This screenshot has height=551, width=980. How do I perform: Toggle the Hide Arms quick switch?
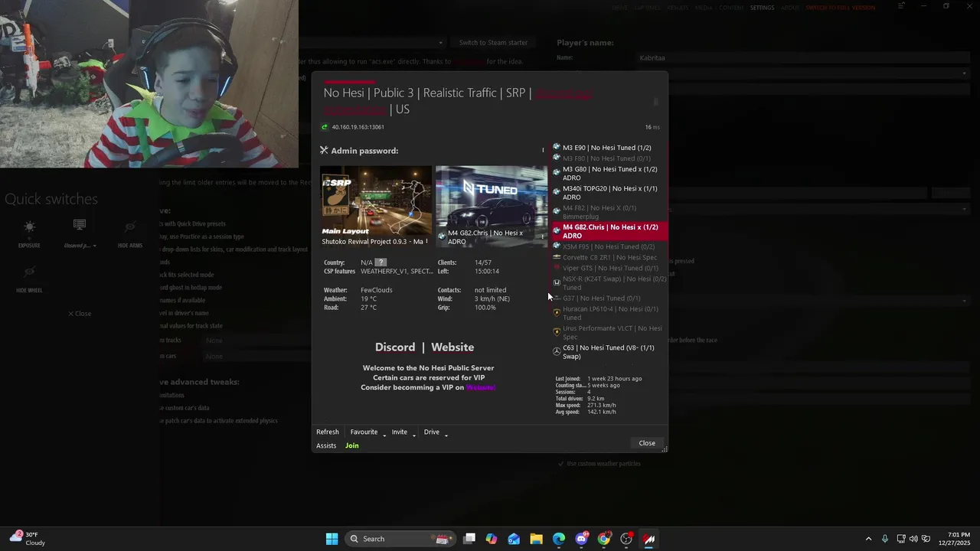pos(129,227)
